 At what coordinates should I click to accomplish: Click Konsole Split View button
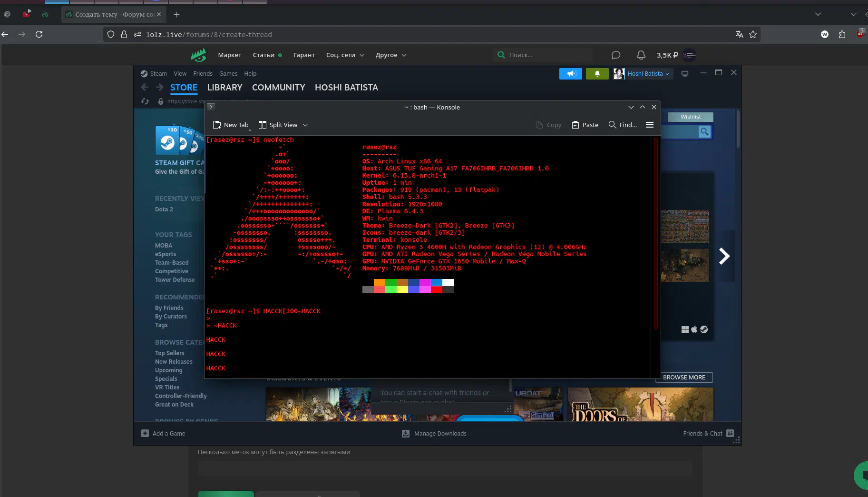click(278, 125)
